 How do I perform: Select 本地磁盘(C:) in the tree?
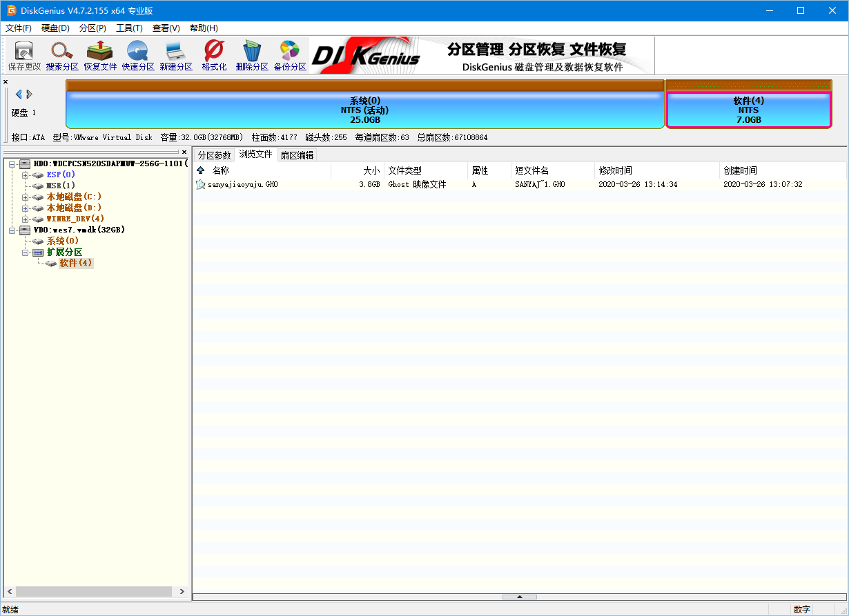pos(75,197)
